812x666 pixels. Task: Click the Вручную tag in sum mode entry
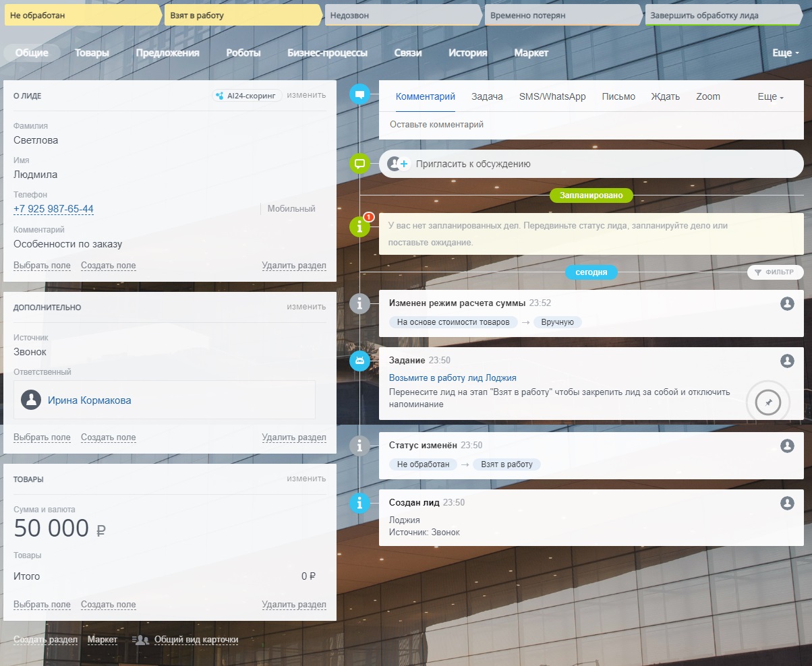(557, 322)
